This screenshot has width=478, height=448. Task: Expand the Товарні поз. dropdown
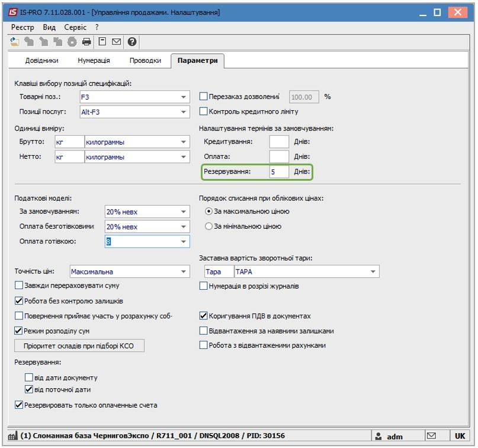(184, 97)
